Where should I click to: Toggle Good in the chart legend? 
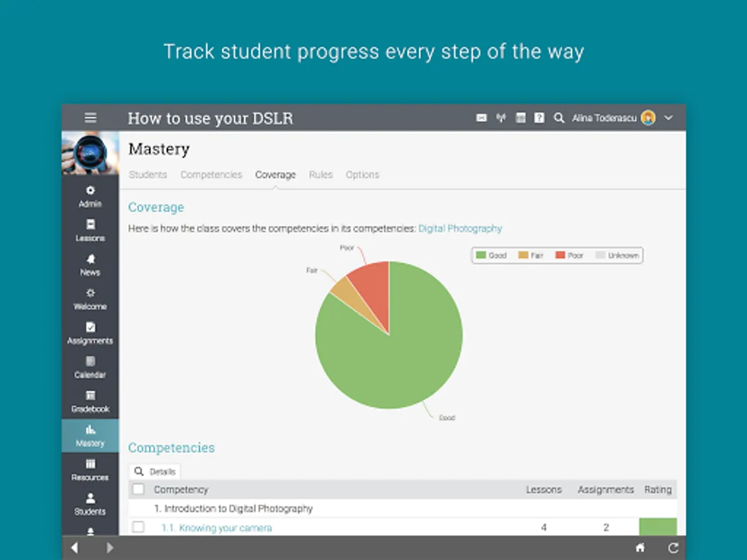(491, 255)
